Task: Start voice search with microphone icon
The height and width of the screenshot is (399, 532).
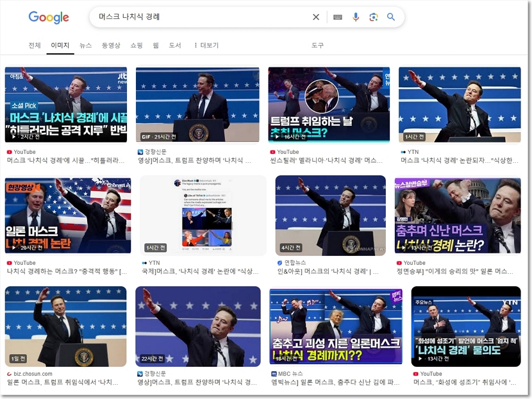Action: [x=356, y=17]
